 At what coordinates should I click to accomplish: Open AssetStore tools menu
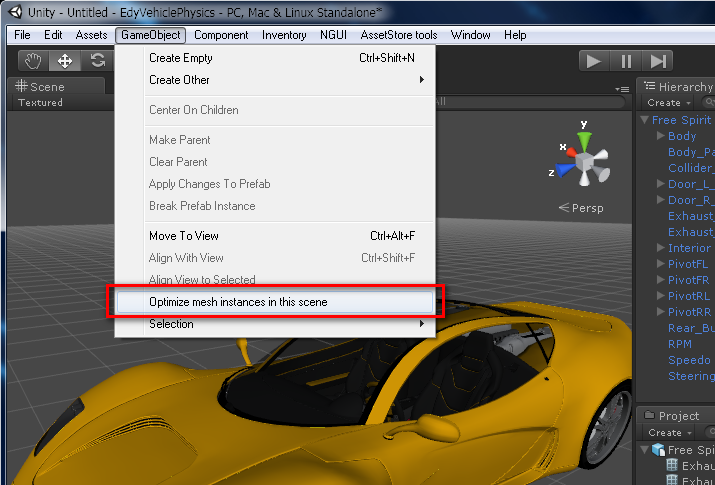[x=399, y=35]
